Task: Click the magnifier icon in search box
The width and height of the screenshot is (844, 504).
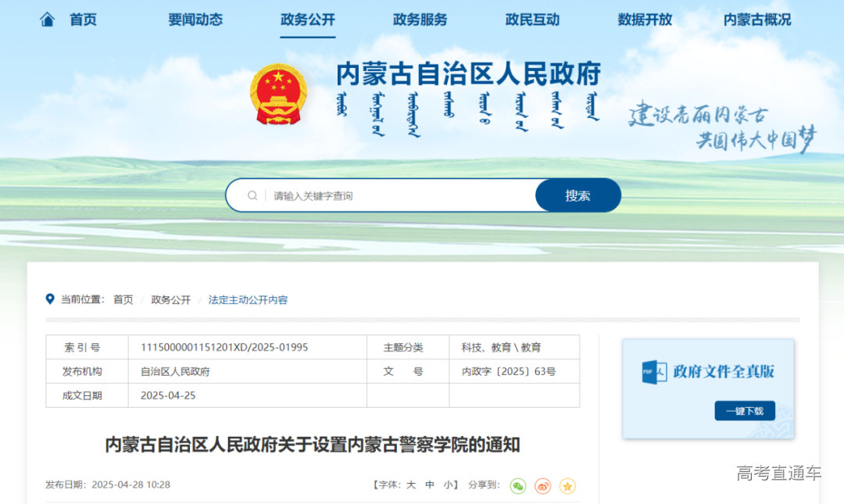Action: click(x=252, y=195)
